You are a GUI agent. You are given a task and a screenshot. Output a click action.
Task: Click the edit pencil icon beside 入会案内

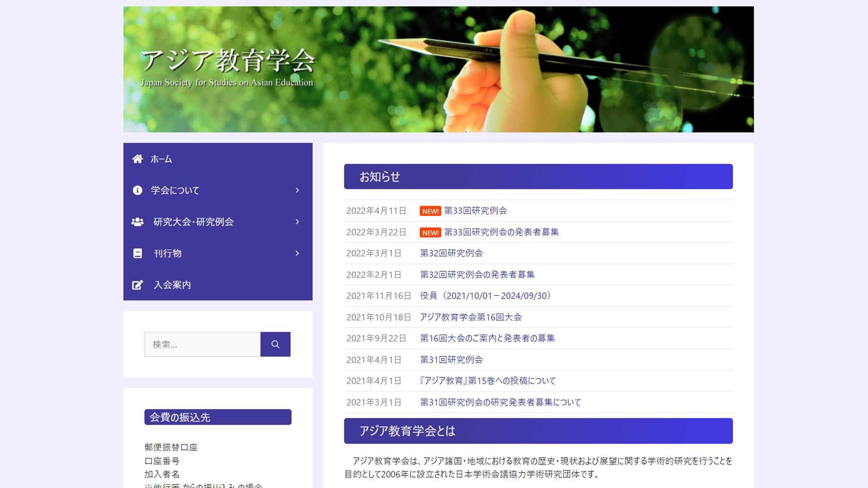point(137,285)
